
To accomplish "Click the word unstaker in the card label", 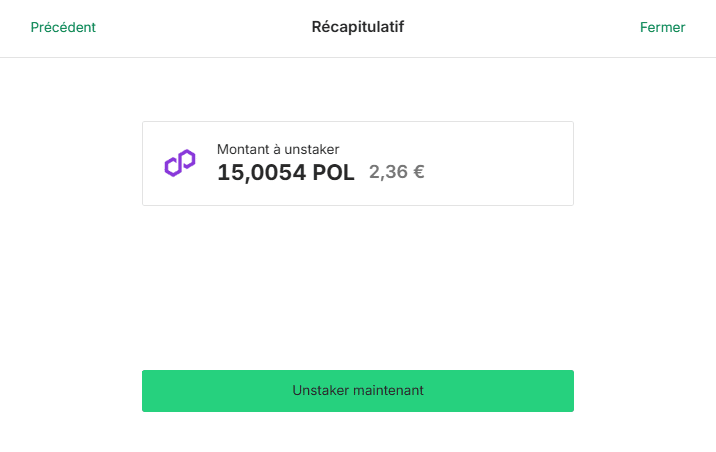I will coord(312,149).
